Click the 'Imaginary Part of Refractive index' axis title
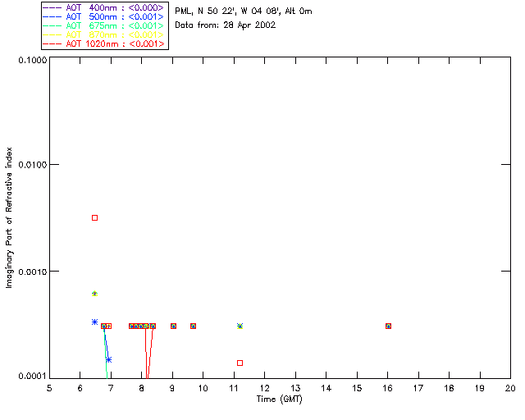The height and width of the screenshot is (420, 525). [x=9, y=217]
